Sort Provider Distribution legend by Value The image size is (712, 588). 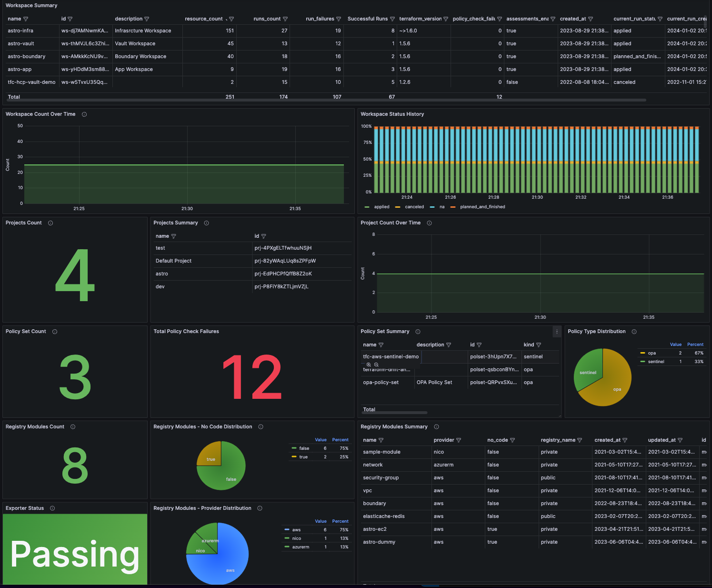(x=321, y=521)
